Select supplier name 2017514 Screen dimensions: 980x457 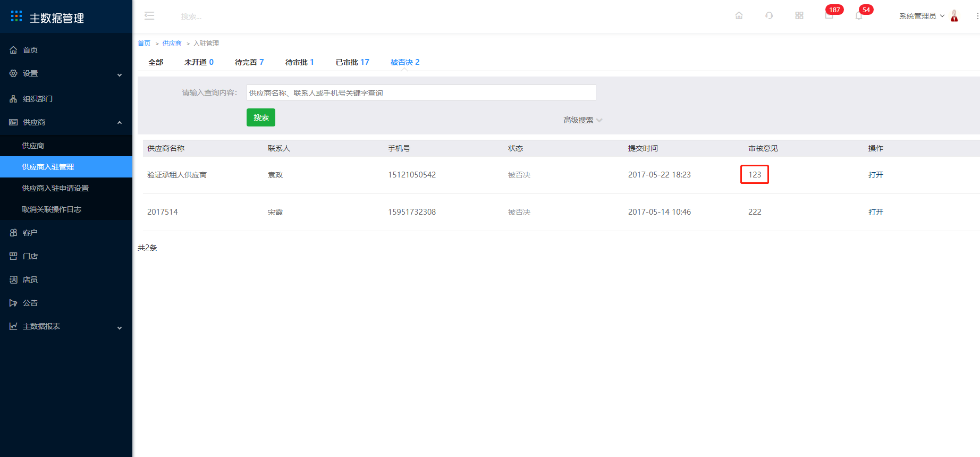click(163, 212)
